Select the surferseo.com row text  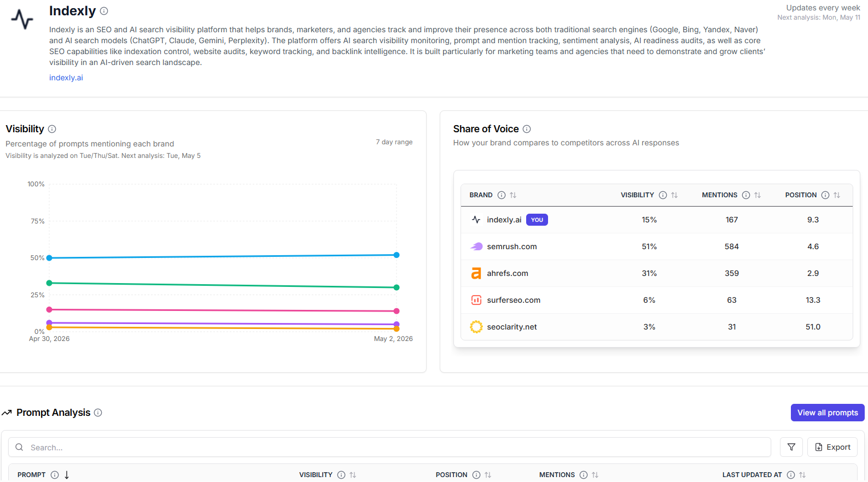(x=514, y=300)
